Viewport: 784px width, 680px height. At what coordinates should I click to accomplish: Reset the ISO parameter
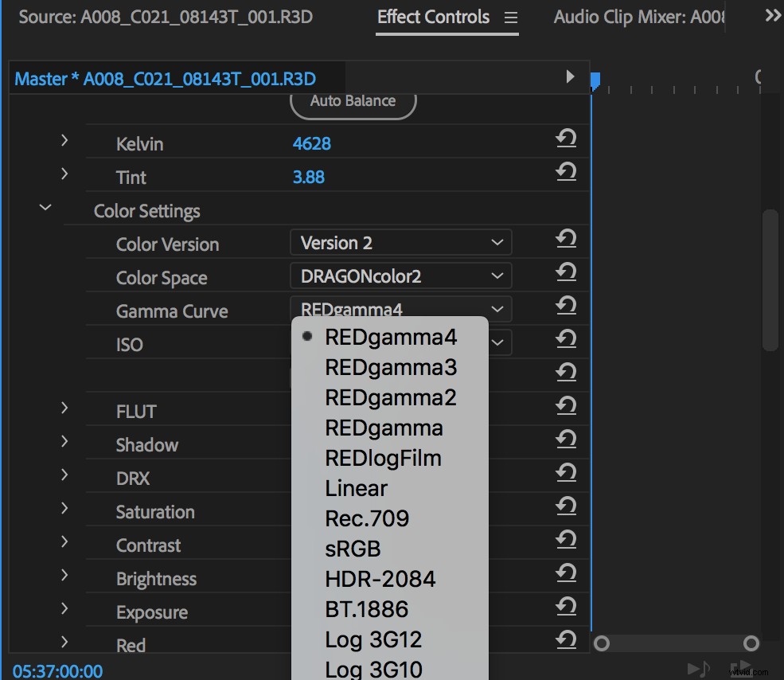coord(565,339)
